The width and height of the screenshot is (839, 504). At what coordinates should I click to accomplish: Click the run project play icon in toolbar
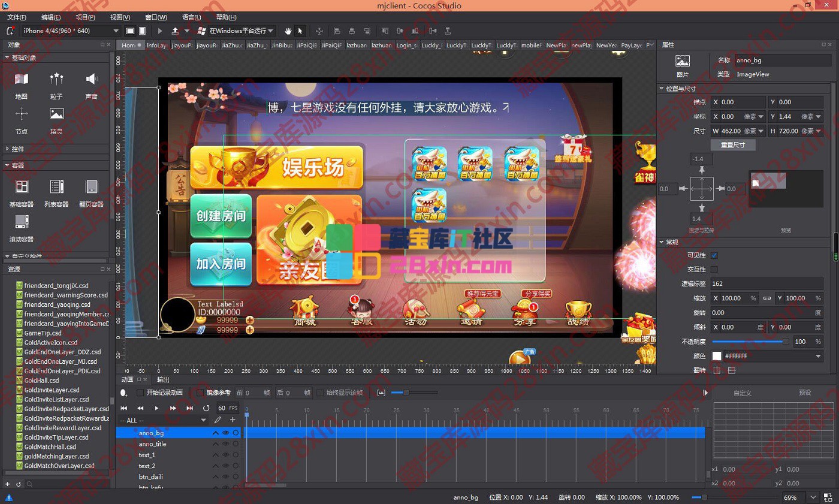160,31
